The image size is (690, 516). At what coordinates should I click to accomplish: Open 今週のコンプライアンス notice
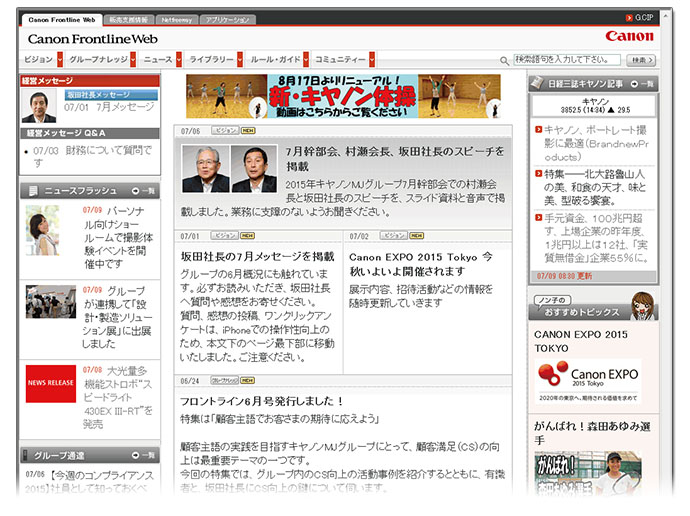pos(89,481)
